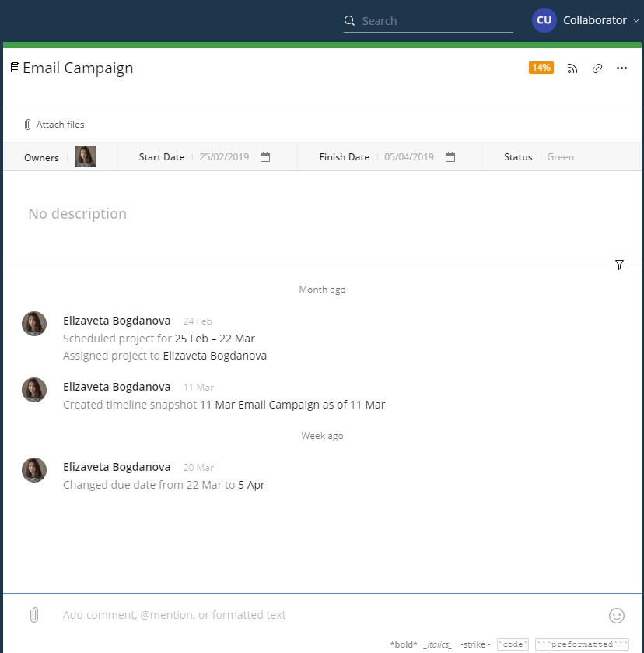
Task: Attach file with comment box paperclip icon
Action: coord(34,615)
